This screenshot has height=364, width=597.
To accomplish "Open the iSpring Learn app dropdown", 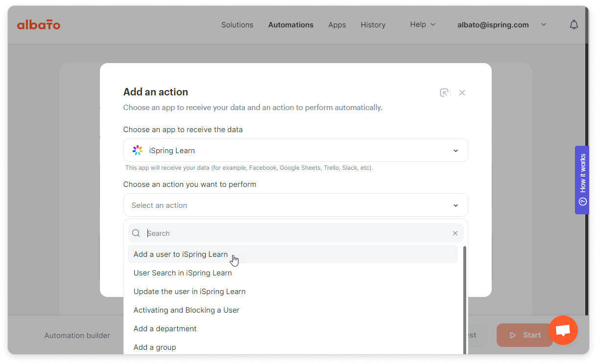I will pos(296,151).
